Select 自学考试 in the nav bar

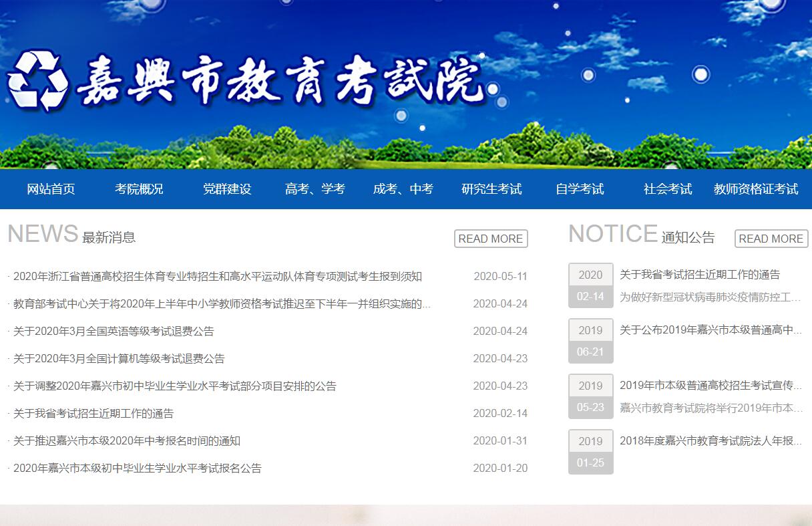click(580, 189)
